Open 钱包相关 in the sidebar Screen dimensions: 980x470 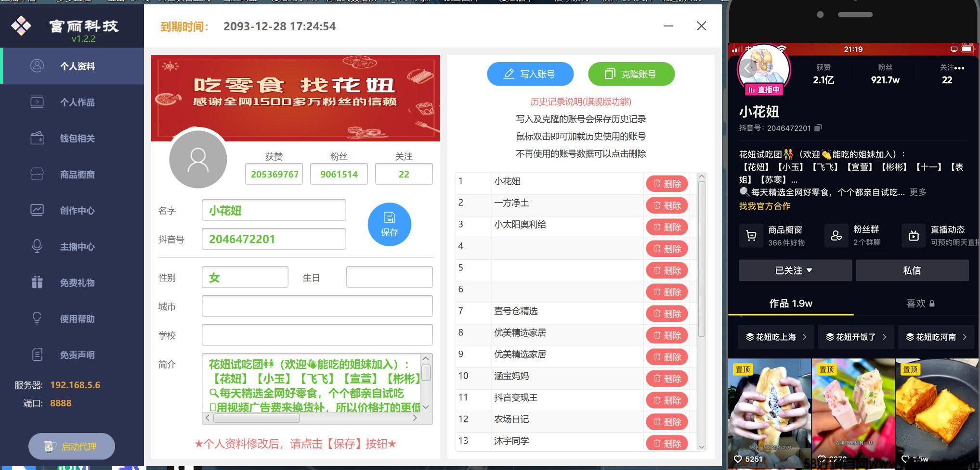[72, 138]
